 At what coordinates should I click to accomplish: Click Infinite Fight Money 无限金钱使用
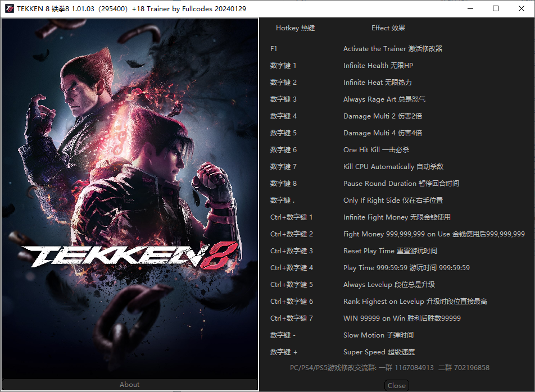(397, 217)
